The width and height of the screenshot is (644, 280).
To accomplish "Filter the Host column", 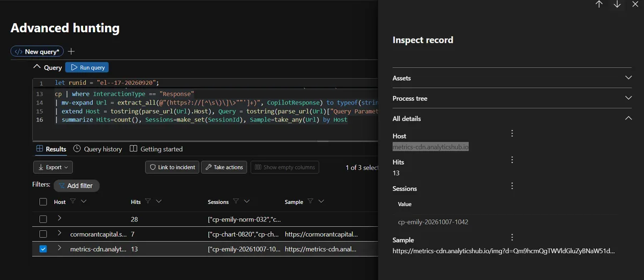I will click(73, 202).
